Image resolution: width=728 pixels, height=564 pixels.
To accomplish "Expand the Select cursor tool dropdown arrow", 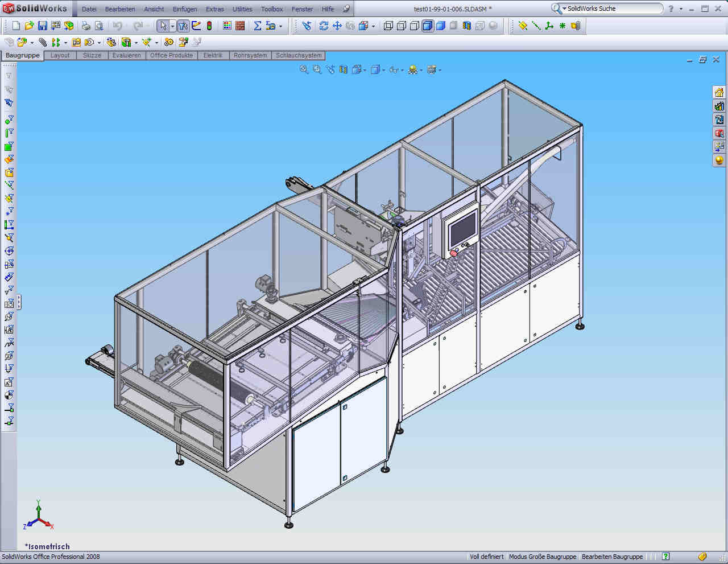I will click(172, 26).
